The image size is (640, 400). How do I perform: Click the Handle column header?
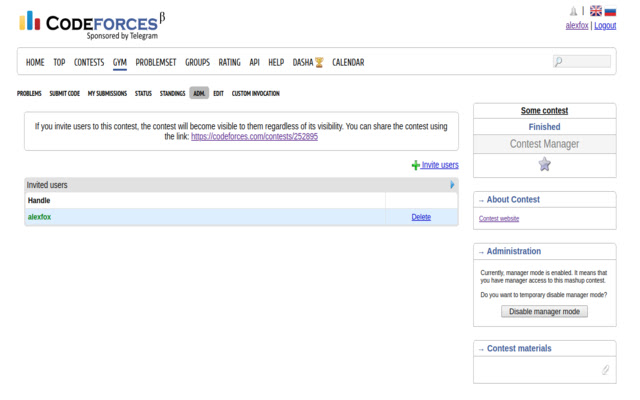point(39,200)
